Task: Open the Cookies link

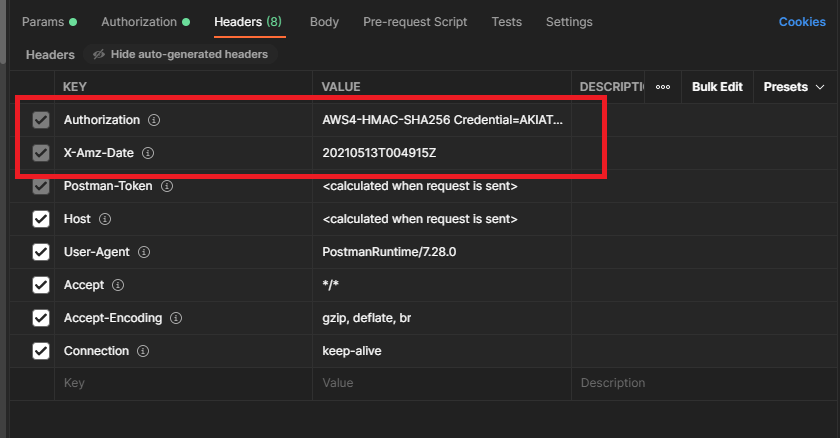Action: [802, 22]
